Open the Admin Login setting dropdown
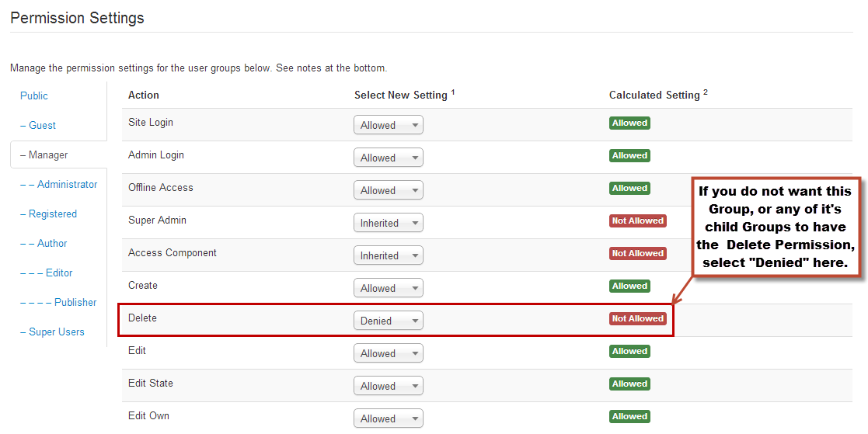This screenshot has height=434, width=868. [388, 158]
